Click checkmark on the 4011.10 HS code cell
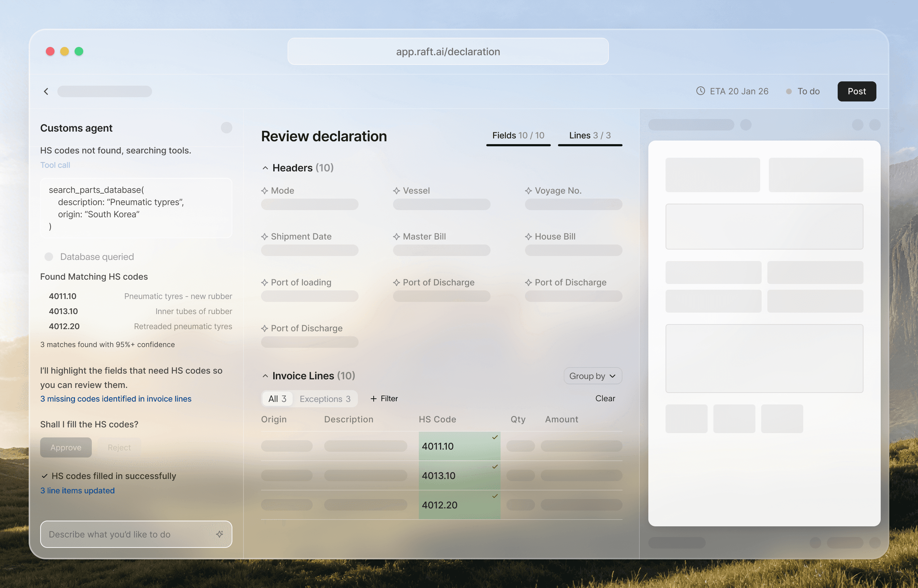Image resolution: width=918 pixels, height=588 pixels. coord(495,437)
